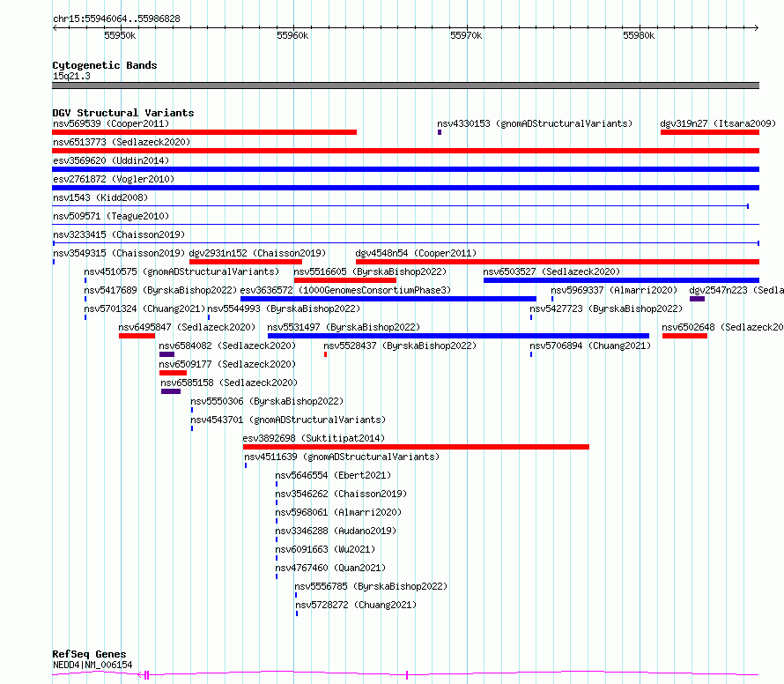The image size is (784, 684).
Task: Click purple bar under nsv6584082
Action: (x=167, y=354)
